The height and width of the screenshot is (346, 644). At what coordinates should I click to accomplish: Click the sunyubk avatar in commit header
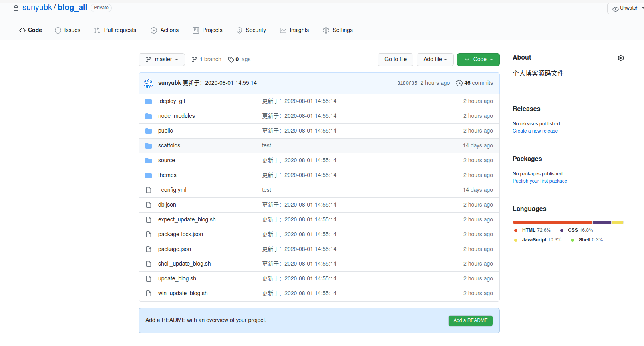(x=149, y=83)
